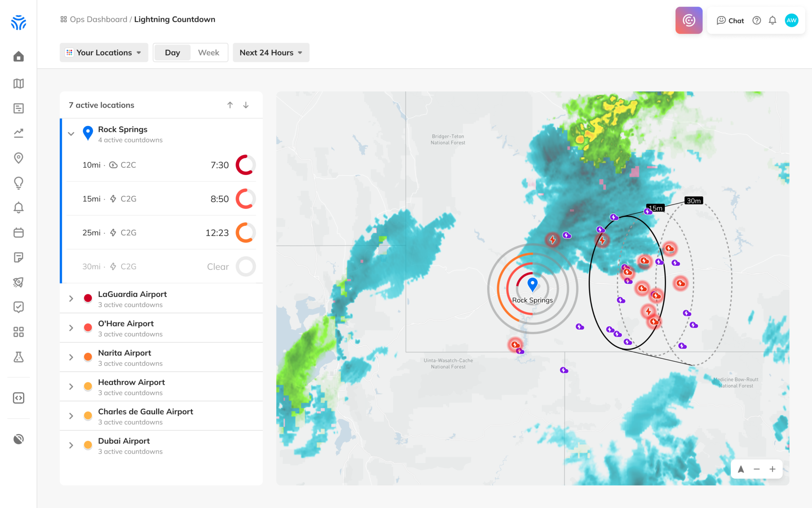Sort locations with the down arrow
Viewport: 812px width, 508px height.
246,105
